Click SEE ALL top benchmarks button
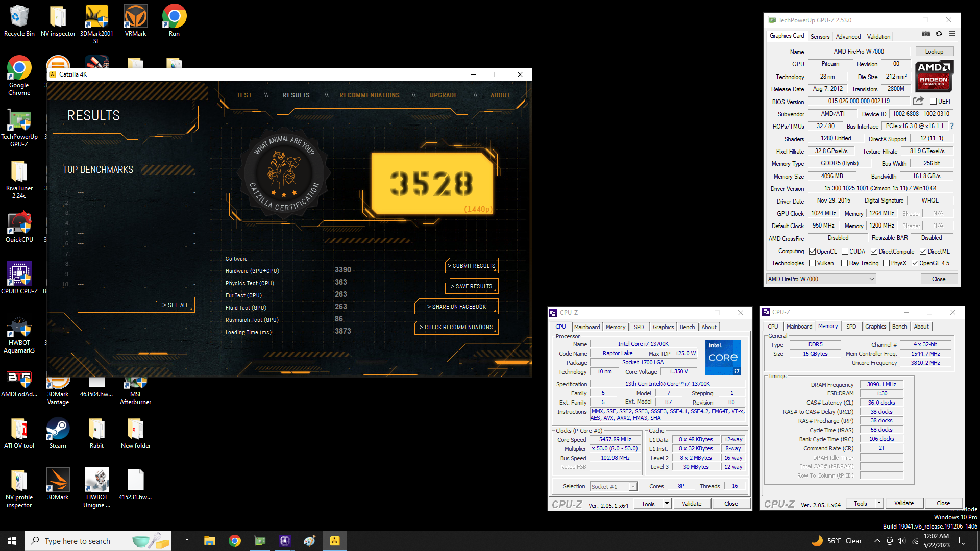This screenshot has height=551, width=980. tap(175, 305)
